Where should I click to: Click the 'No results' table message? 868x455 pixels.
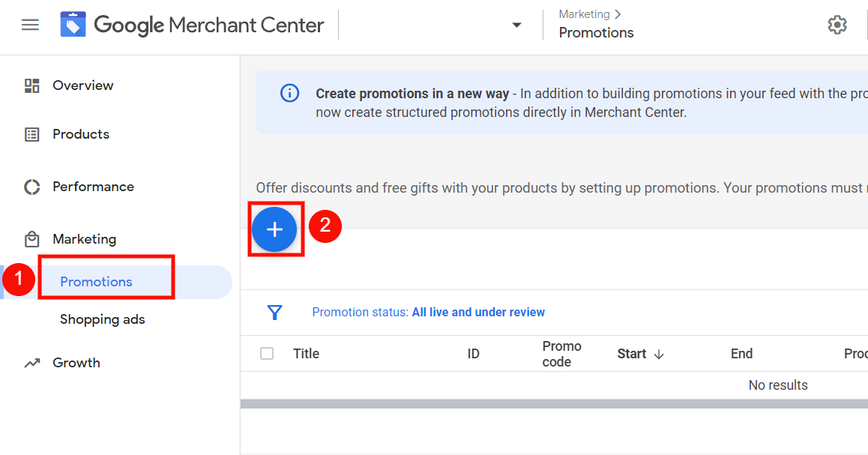click(x=778, y=385)
